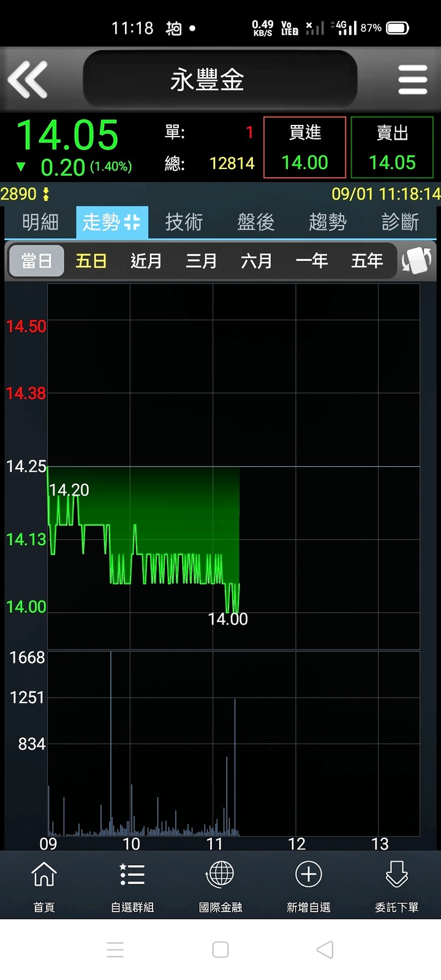Tap the stock name 永豐金 title
The width and height of the screenshot is (441, 980).
click(x=207, y=80)
